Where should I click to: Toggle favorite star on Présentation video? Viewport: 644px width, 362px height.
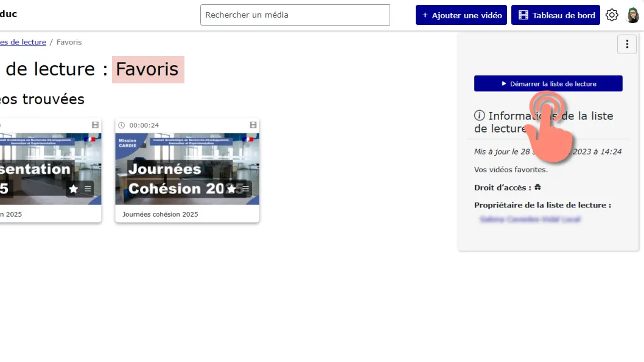point(74,189)
